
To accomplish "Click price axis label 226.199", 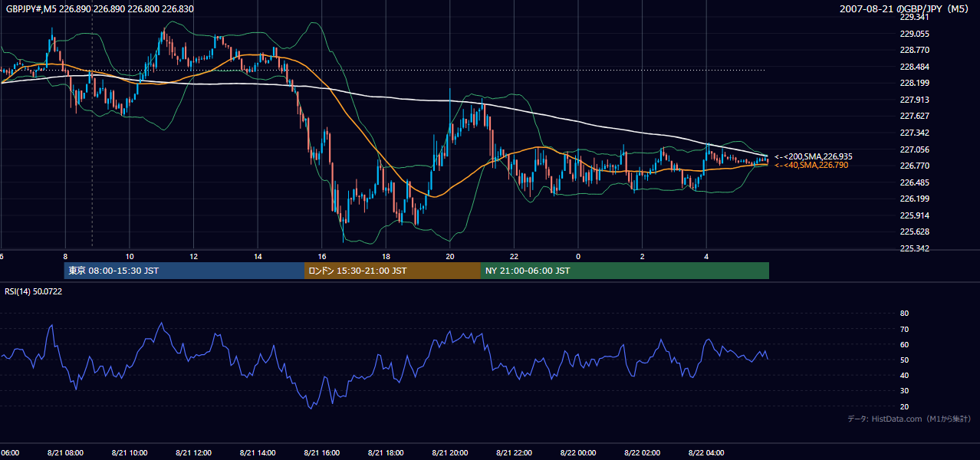I will pyautogui.click(x=914, y=199).
